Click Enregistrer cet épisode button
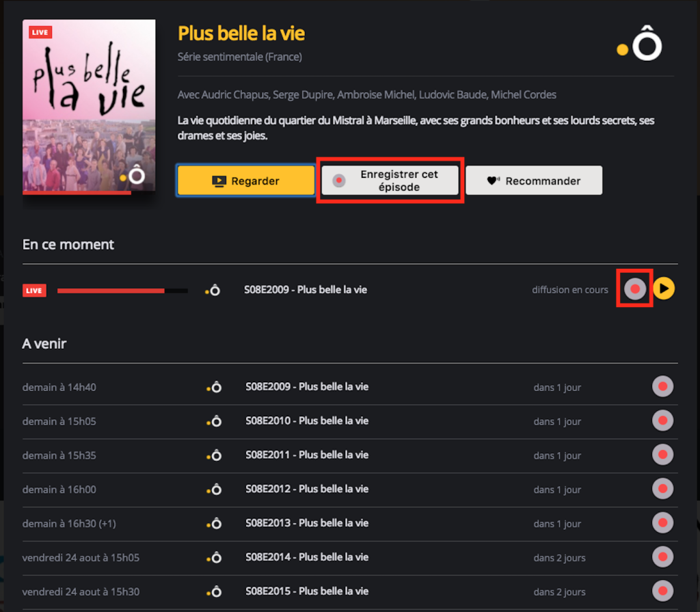This screenshot has width=700, height=612. (x=390, y=181)
